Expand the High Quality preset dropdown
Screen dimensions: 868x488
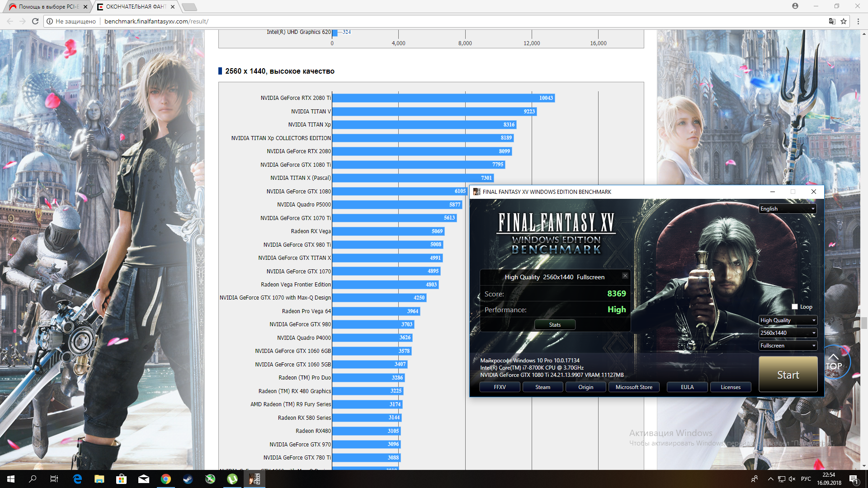click(788, 320)
